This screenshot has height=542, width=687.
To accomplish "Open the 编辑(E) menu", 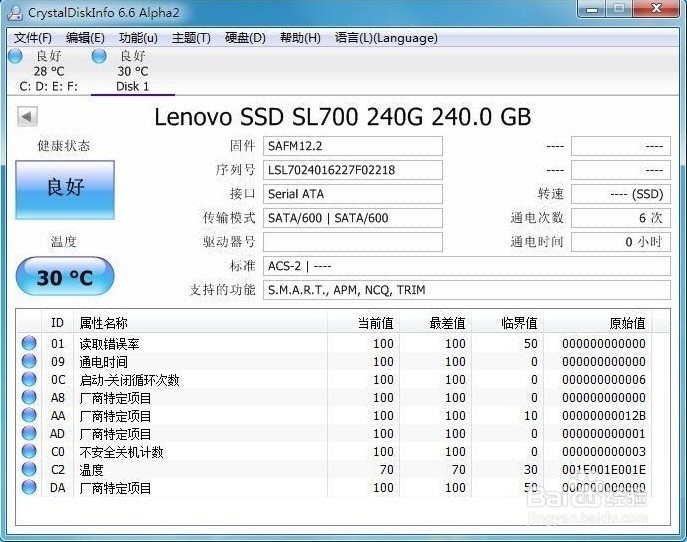I will [x=85, y=38].
